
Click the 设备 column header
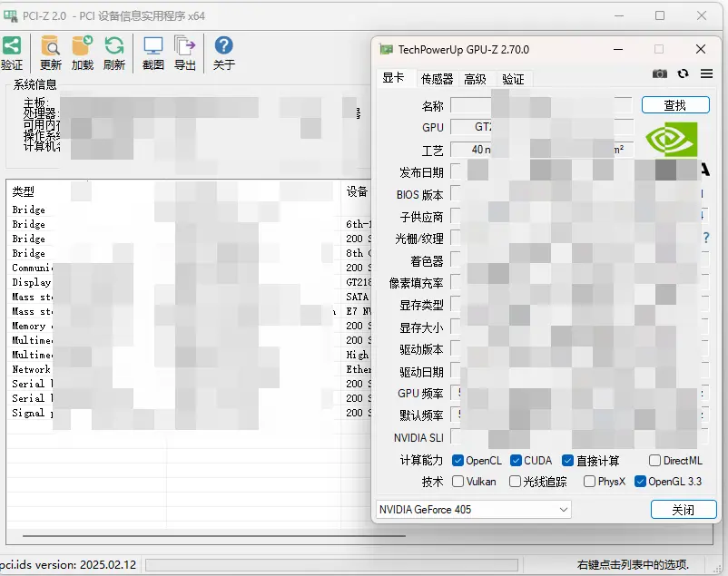(x=357, y=191)
